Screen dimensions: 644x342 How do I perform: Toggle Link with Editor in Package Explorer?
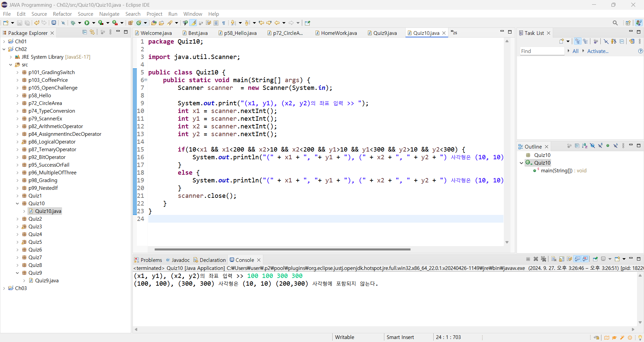[92, 32]
